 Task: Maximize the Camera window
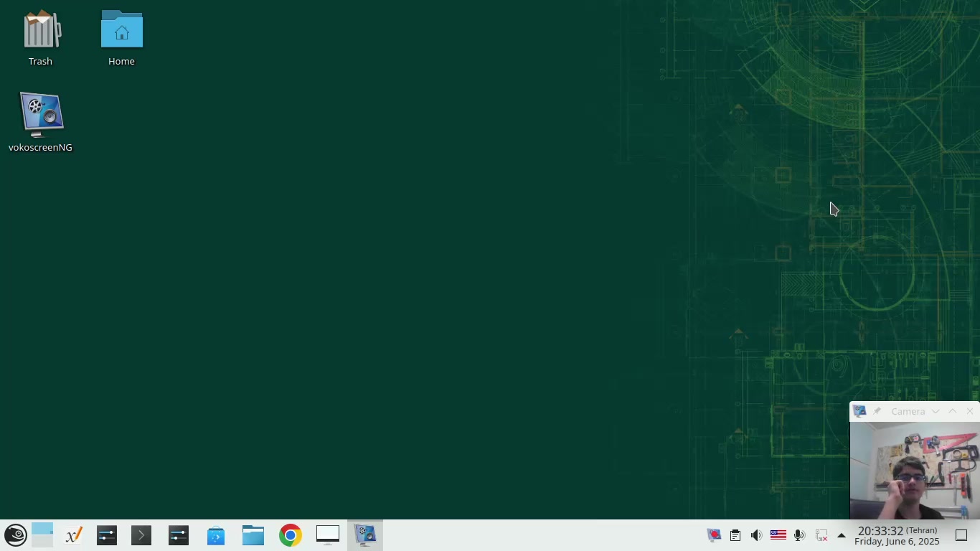pos(953,411)
